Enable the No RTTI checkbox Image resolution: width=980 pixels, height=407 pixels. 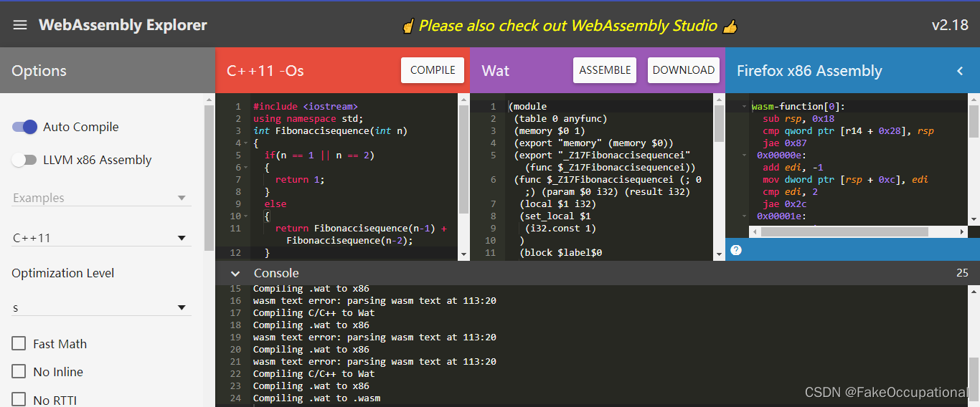(19, 400)
